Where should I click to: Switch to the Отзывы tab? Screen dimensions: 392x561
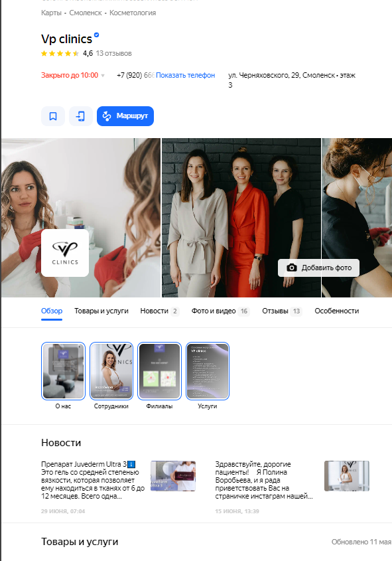(x=282, y=311)
